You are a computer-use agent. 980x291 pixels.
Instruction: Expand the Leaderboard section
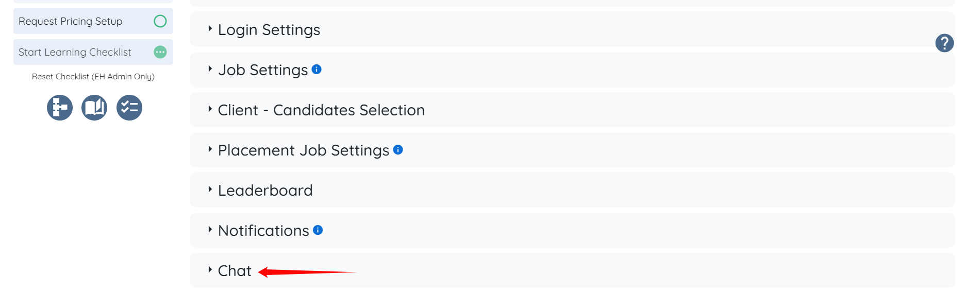coord(265,191)
